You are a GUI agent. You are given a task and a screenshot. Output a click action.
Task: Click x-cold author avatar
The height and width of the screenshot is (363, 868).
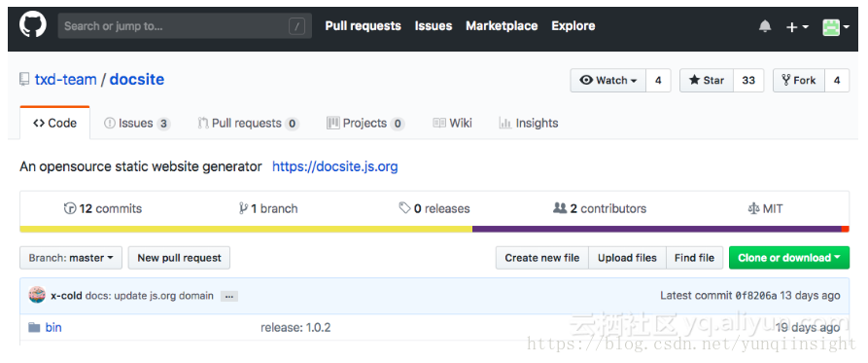click(37, 296)
